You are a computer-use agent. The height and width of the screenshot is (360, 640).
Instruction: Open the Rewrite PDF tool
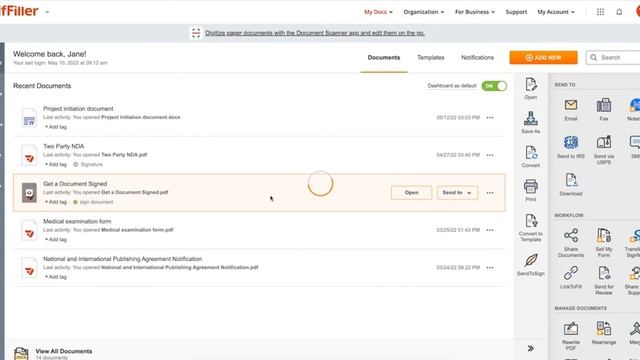pyautogui.click(x=571, y=329)
